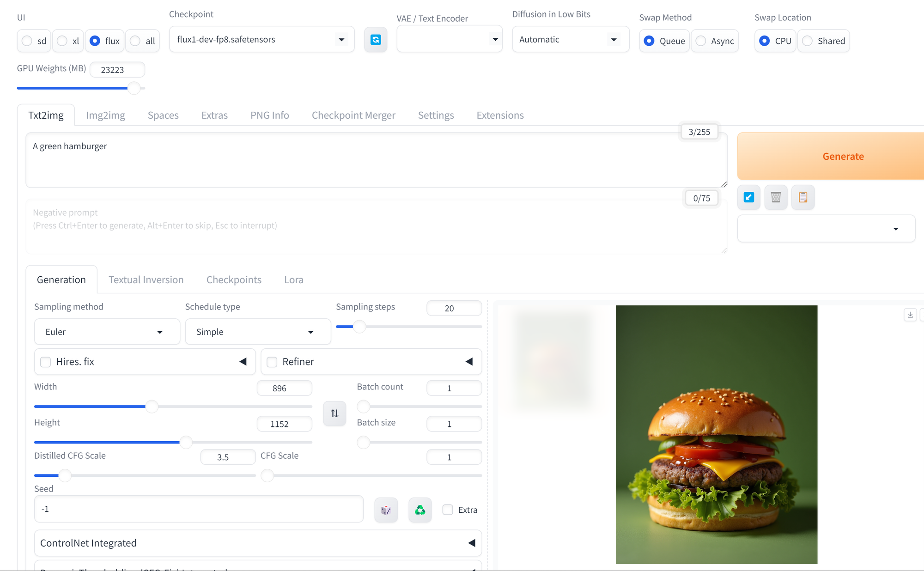This screenshot has height=571, width=924.
Task: Select the xl UI radio button
Action: point(62,41)
